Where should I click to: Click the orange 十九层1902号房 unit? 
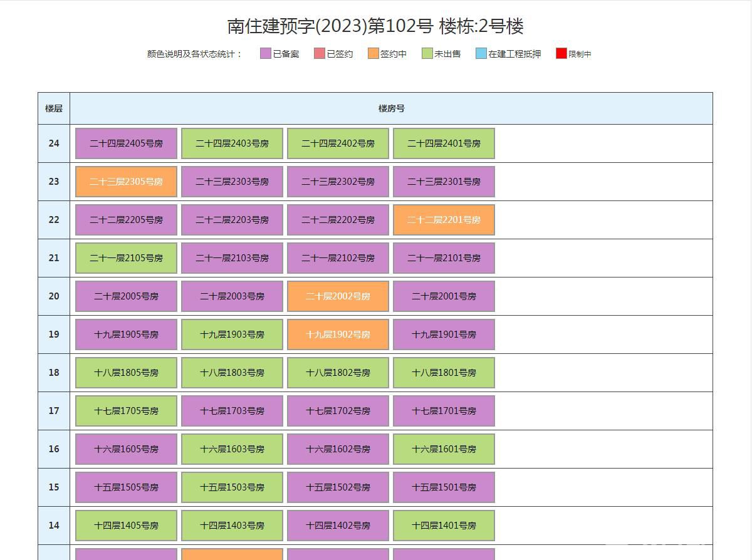(x=338, y=334)
